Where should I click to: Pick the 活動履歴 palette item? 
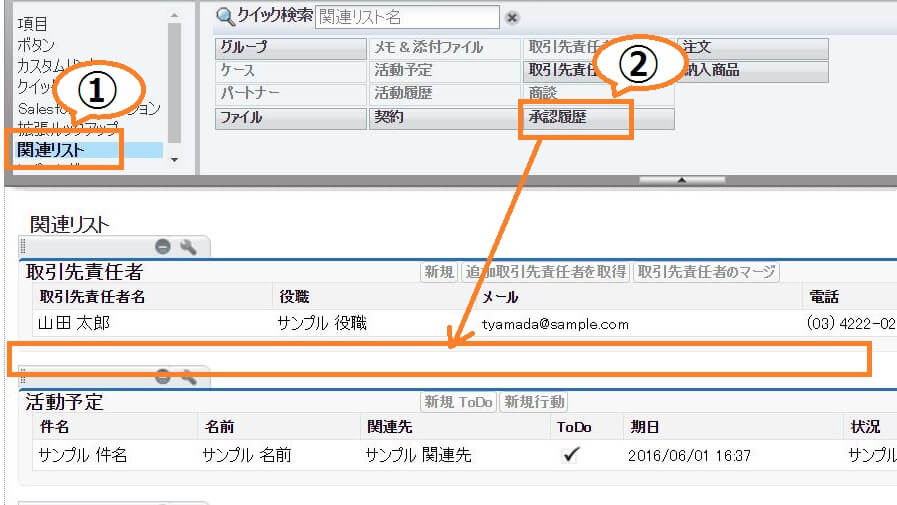pos(444,94)
